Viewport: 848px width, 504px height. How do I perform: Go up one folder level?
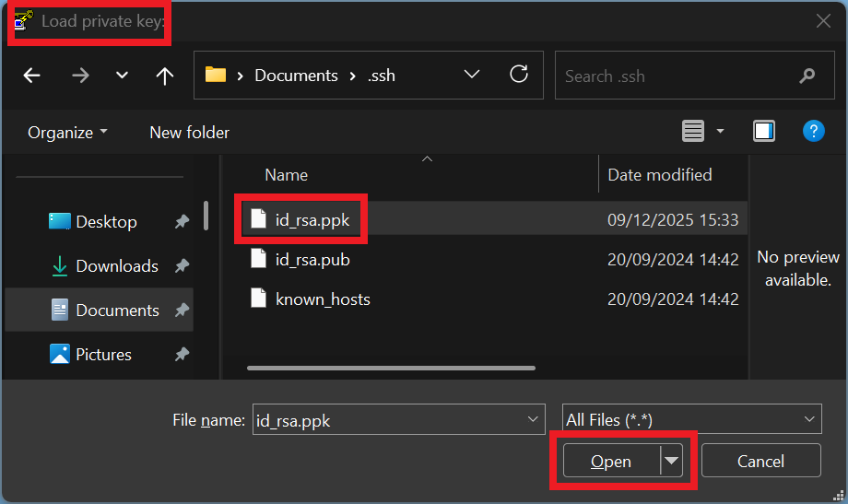point(165,76)
